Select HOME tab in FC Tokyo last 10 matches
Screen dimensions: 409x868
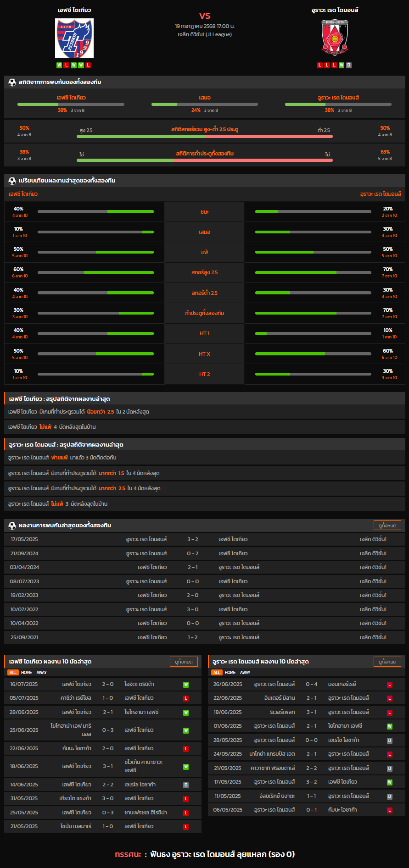27,673
